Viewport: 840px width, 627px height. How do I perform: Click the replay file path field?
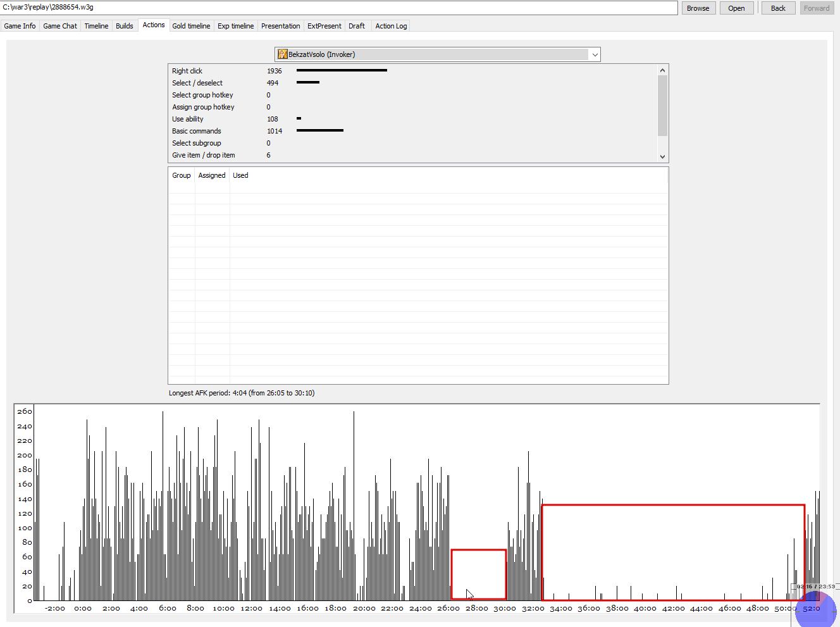[339, 8]
